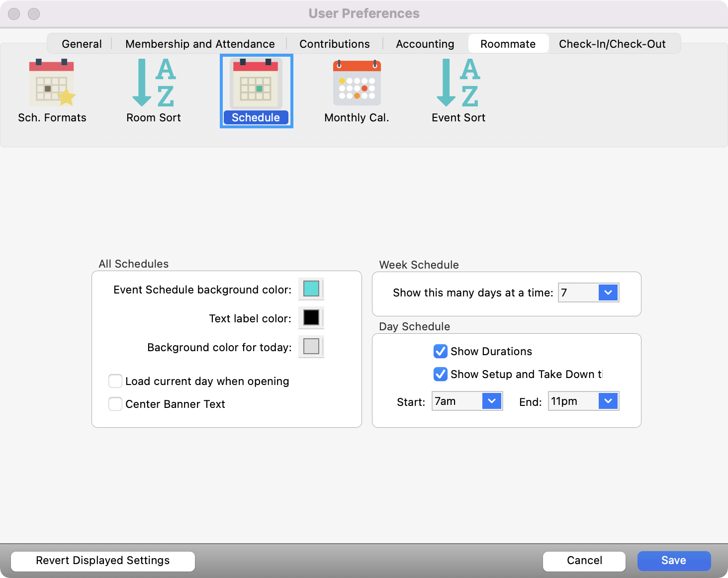
Task: Open the Monthly Cal. icon
Action: 357,83
